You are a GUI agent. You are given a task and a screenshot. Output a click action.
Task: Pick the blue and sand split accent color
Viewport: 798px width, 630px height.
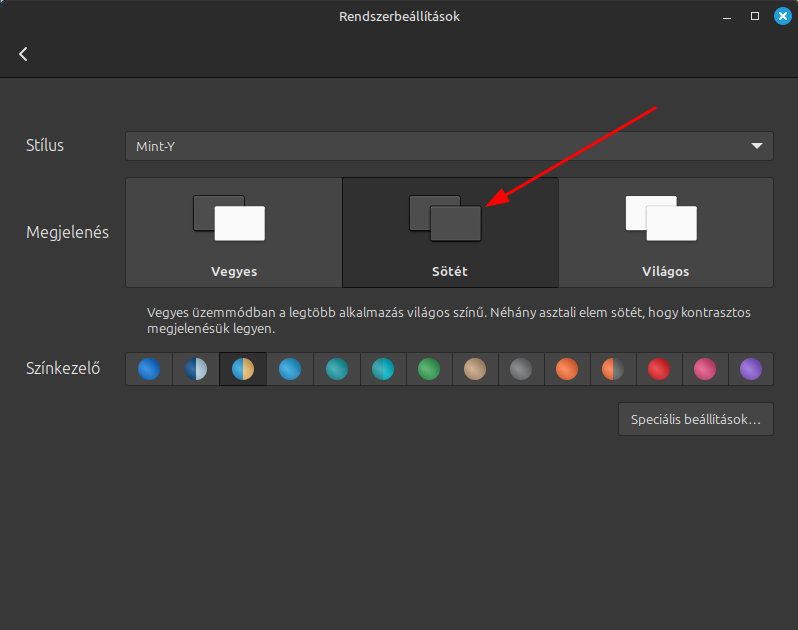tap(243, 369)
